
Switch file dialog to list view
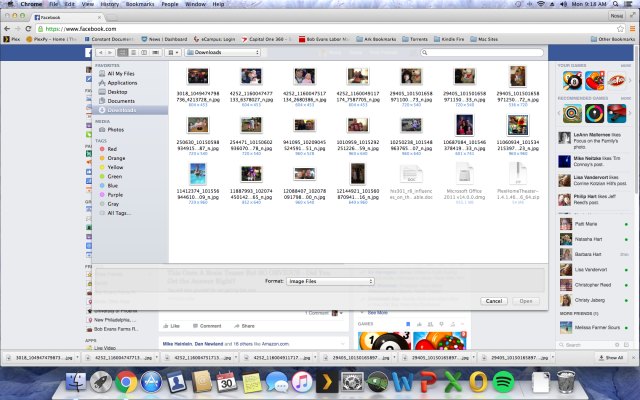point(133,53)
